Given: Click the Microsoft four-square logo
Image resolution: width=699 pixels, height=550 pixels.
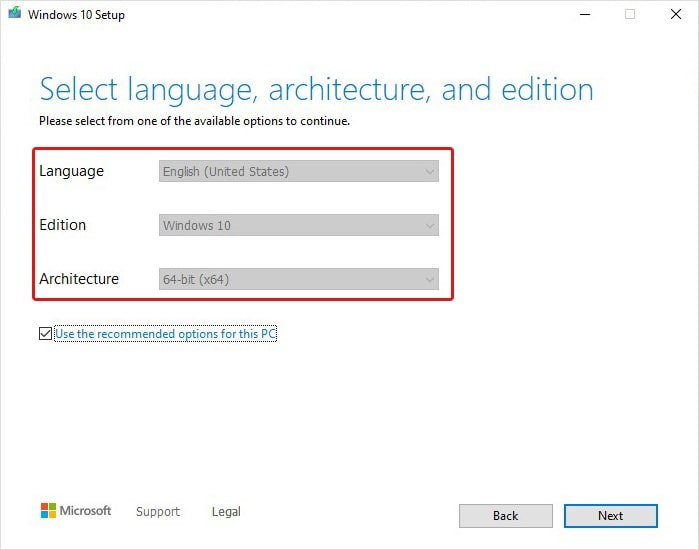Looking at the screenshot, I should [x=48, y=511].
